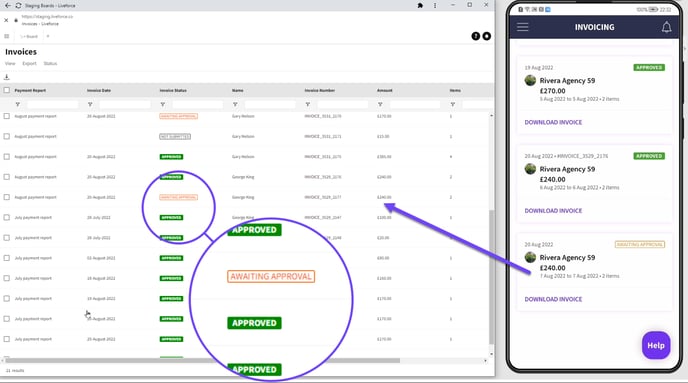Open the Status menu

coord(50,64)
